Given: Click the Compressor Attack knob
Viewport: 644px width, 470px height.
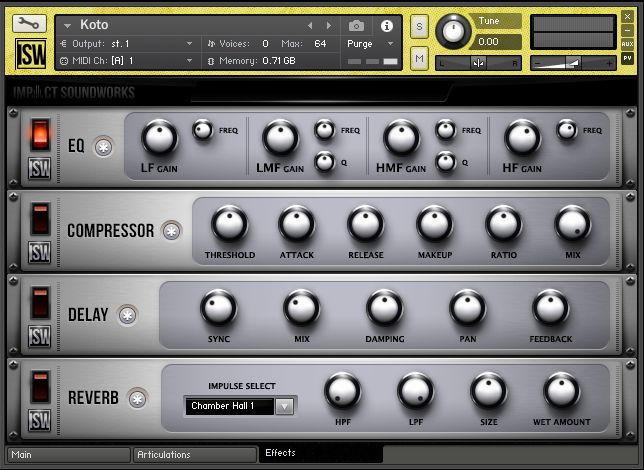Looking at the screenshot, I should (x=297, y=224).
